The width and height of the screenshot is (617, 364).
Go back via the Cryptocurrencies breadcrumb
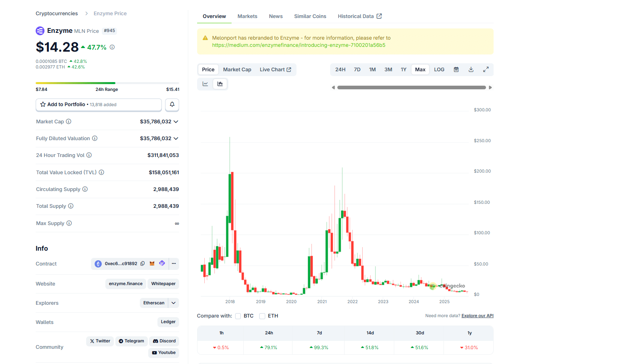coord(56,13)
